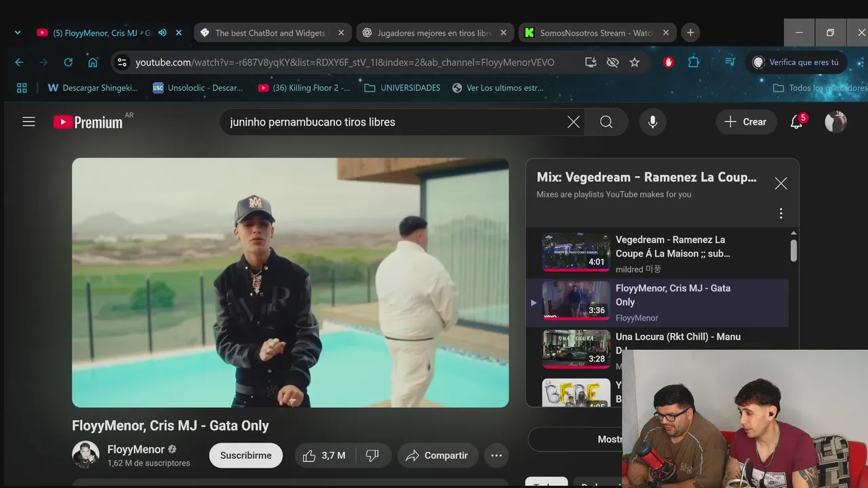Image resolution: width=868 pixels, height=488 pixels.
Task: Open the notifications bell
Action: click(797, 122)
